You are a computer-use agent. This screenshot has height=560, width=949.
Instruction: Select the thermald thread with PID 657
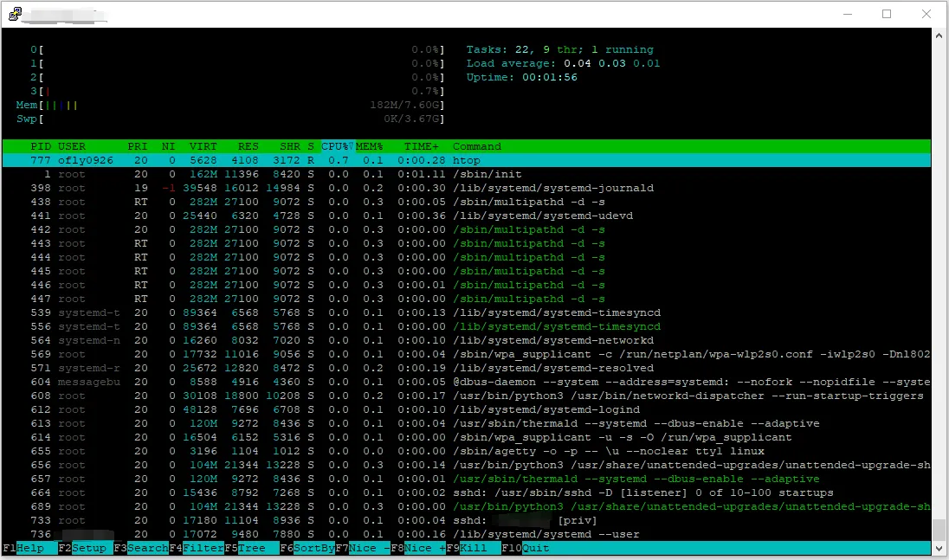coord(467,479)
